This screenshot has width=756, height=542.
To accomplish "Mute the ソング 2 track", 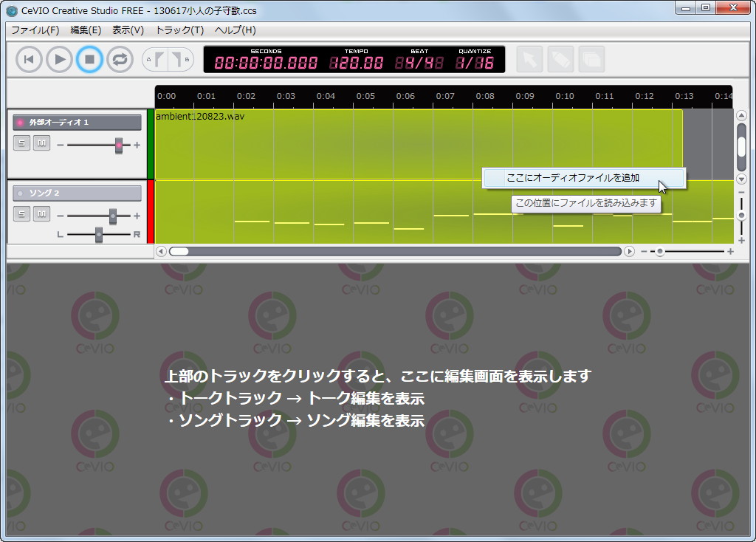I will pyautogui.click(x=42, y=213).
